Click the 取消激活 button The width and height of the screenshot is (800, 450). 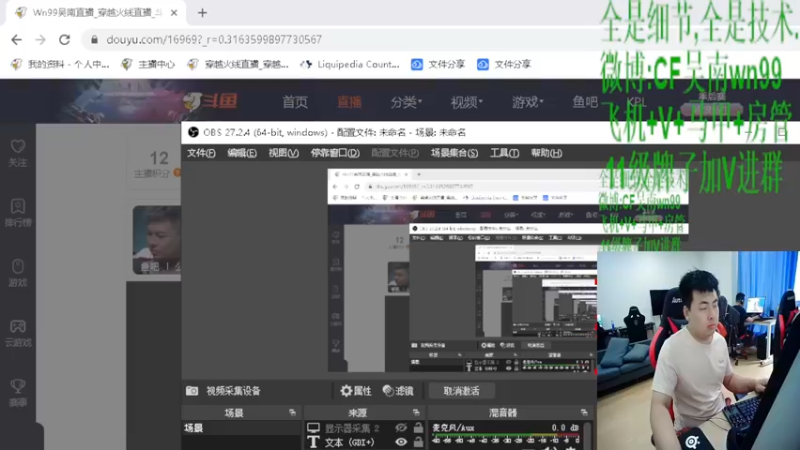[x=461, y=391]
